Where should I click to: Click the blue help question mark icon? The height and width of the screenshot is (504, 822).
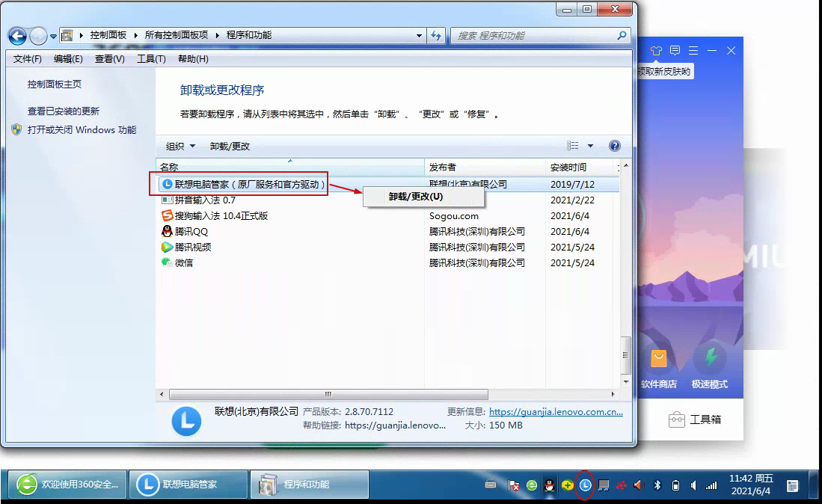[615, 146]
